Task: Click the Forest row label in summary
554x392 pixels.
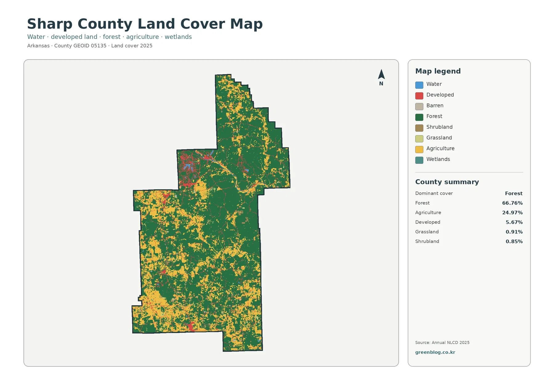Action: tap(422, 203)
